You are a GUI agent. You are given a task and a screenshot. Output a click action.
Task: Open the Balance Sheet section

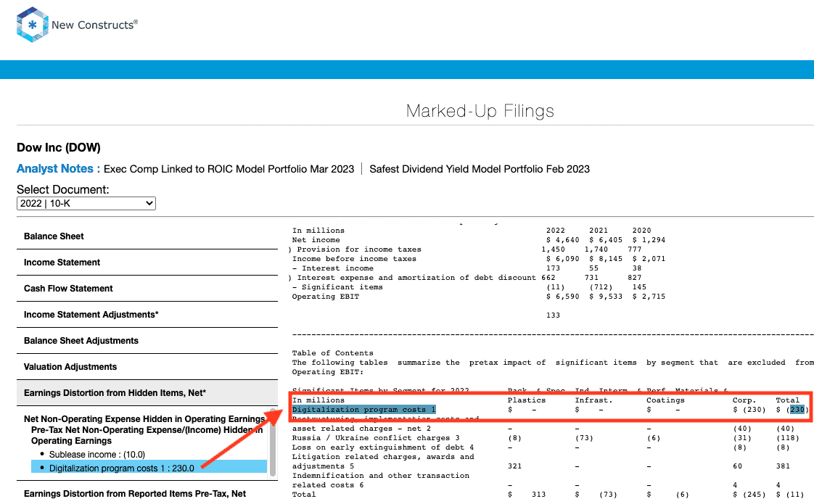tap(147, 236)
